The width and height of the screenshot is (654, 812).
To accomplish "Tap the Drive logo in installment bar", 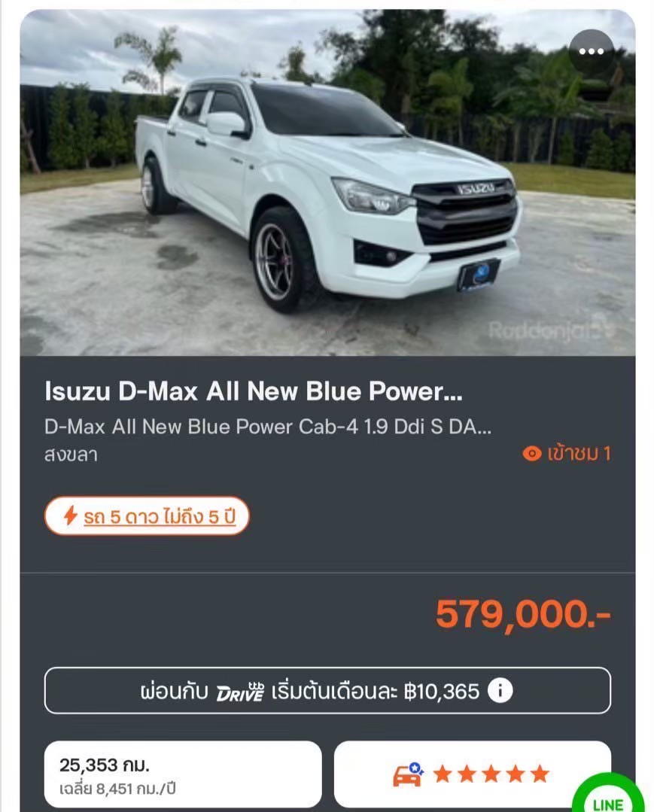I will point(240,692).
